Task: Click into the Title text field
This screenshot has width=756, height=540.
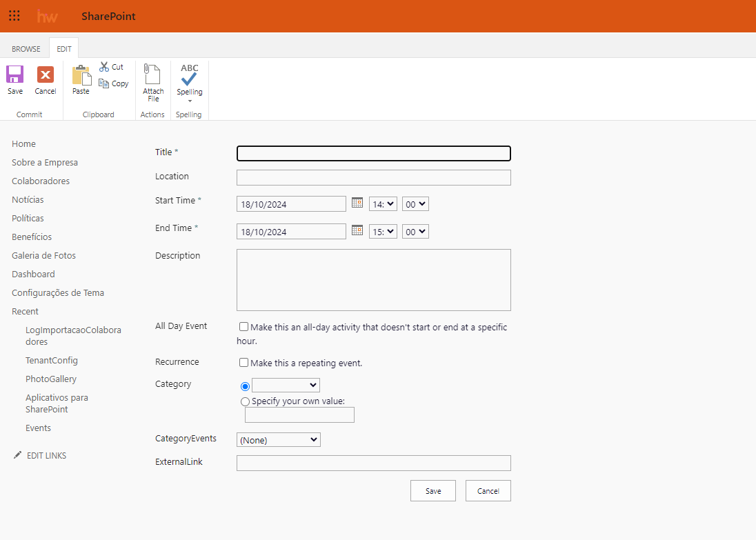Action: coord(373,154)
